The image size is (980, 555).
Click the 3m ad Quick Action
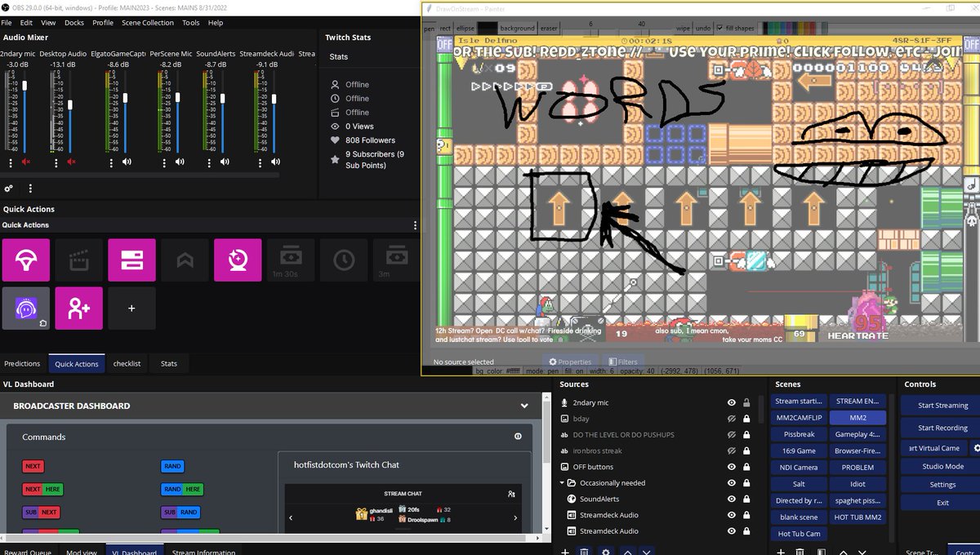tap(396, 260)
